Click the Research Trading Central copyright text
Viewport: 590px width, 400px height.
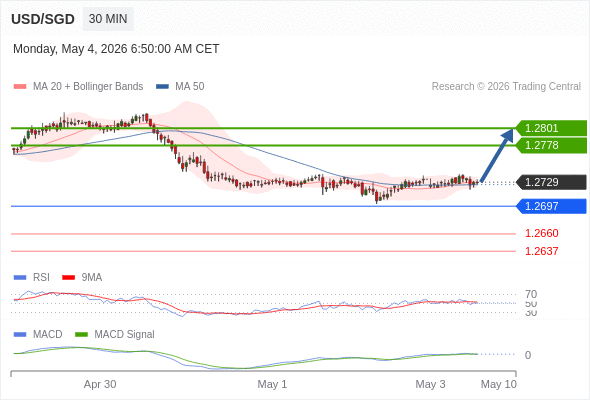click(x=506, y=87)
